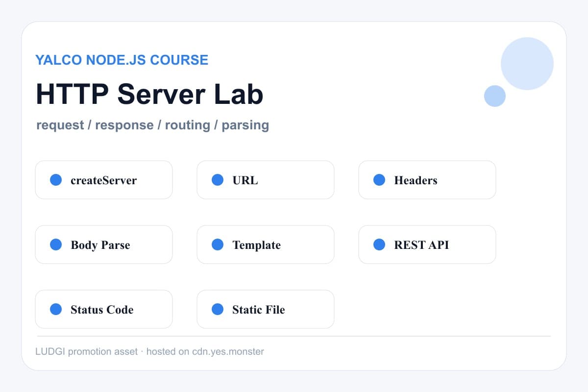Click the blue dot beside Static File
The image size is (588, 392).
click(218, 309)
